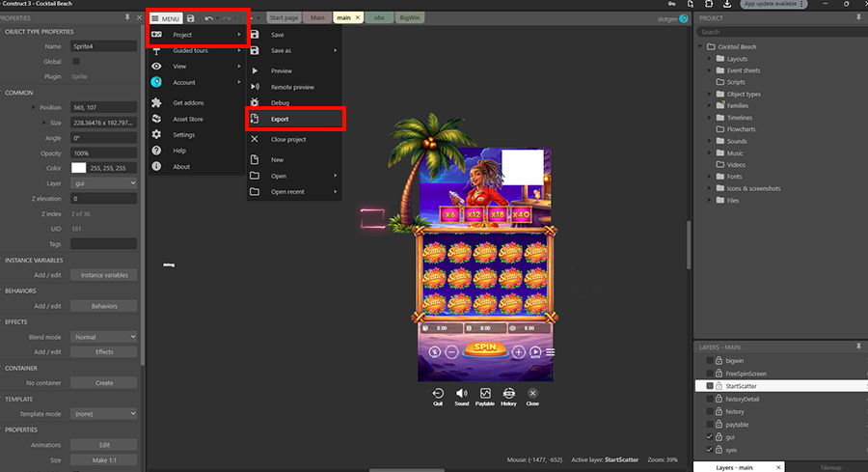Click the Remote preview icon in submenu

[255, 87]
